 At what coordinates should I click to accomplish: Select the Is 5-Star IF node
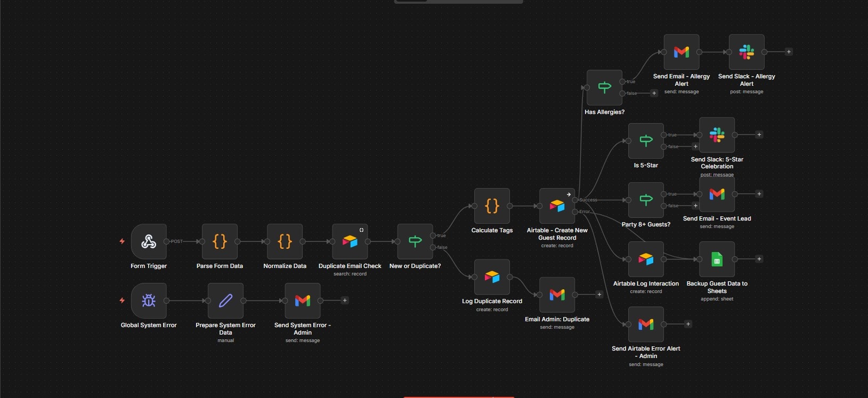pyautogui.click(x=646, y=141)
